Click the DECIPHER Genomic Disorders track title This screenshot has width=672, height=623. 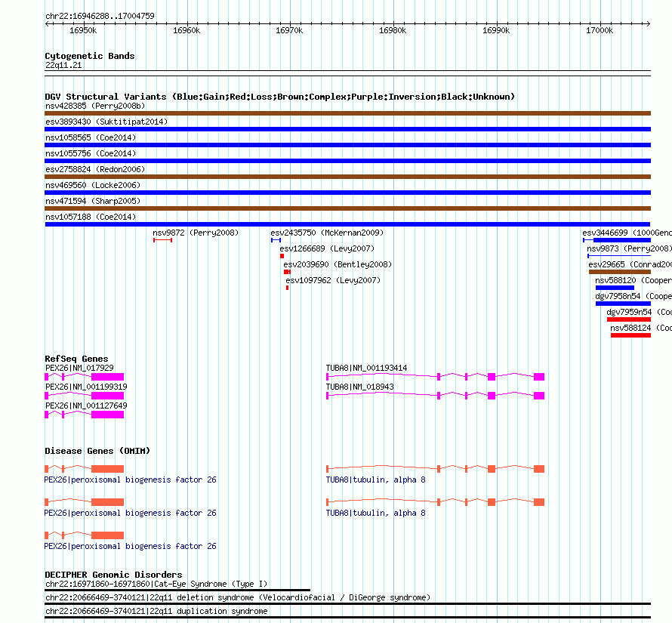[x=113, y=575]
